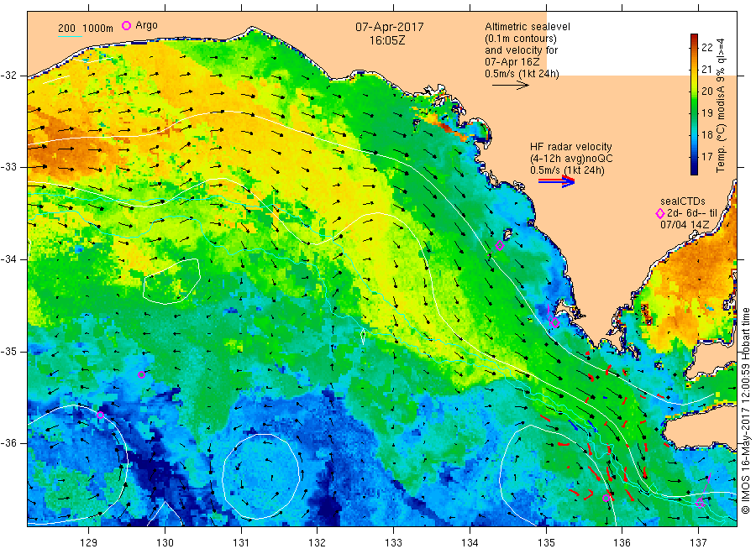Click the "134" longitude axis label
The width and height of the screenshot is (756, 554).
(x=470, y=543)
